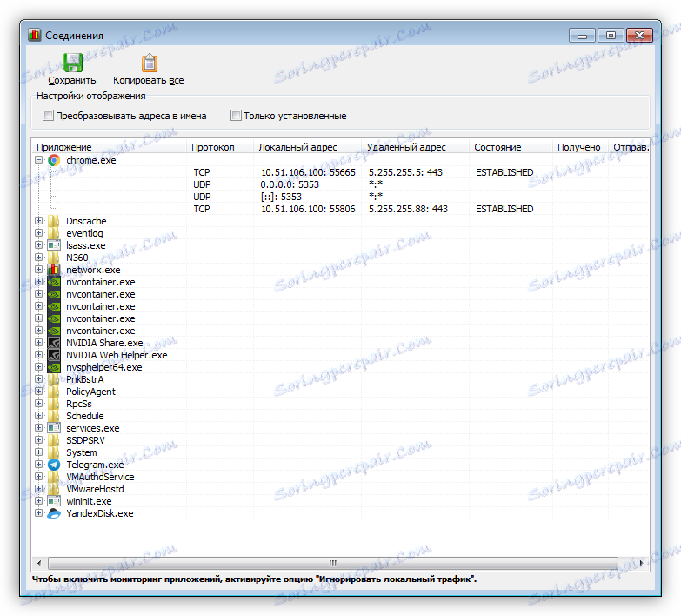Select the N360 tree item
Screen dimensions: 681x616
[x=77, y=258]
